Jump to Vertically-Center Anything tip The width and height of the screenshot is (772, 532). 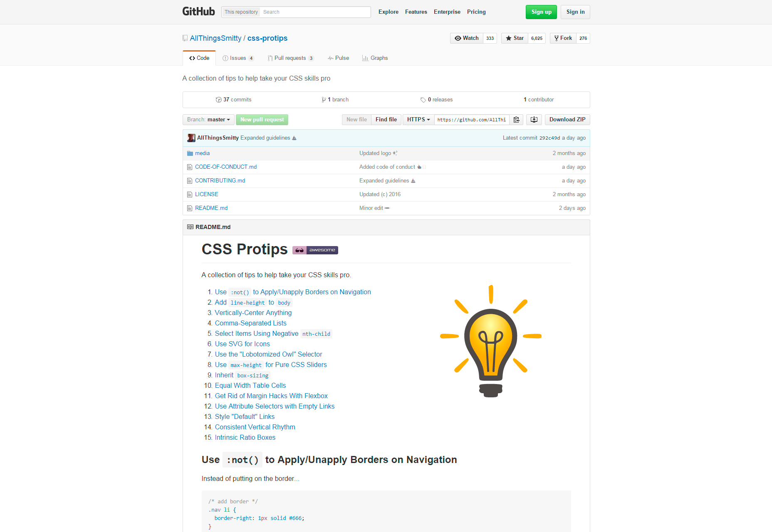[253, 313]
